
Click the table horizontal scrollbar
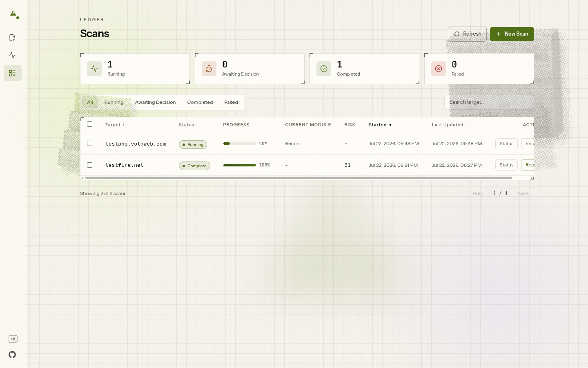[x=298, y=178]
